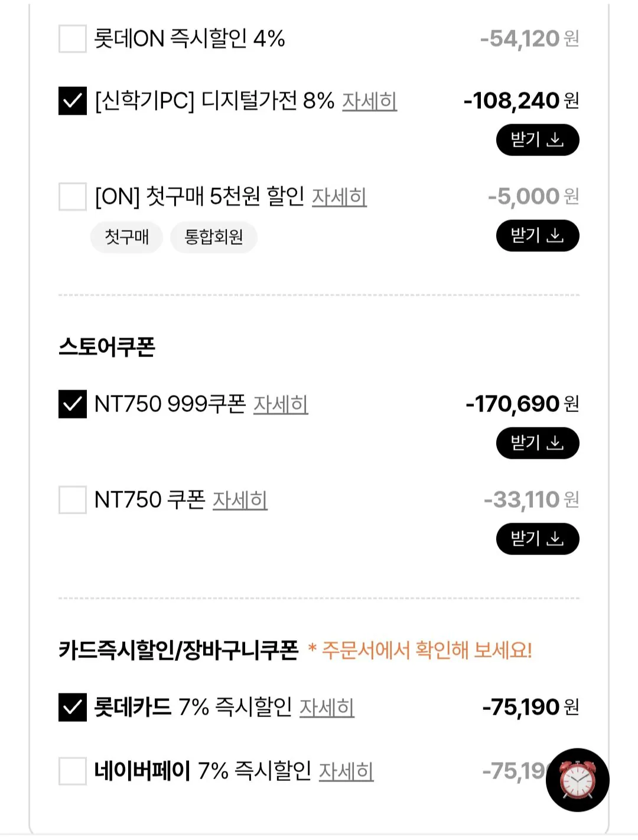Tap the floating alarm clock icon
Viewport: 638px width, 840px height.
577,780
